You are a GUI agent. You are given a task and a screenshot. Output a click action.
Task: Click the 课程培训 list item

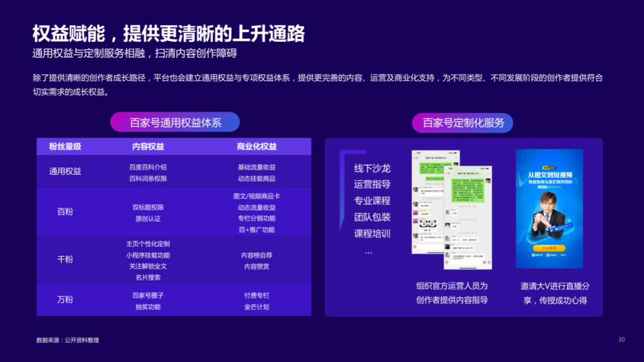[372, 234]
